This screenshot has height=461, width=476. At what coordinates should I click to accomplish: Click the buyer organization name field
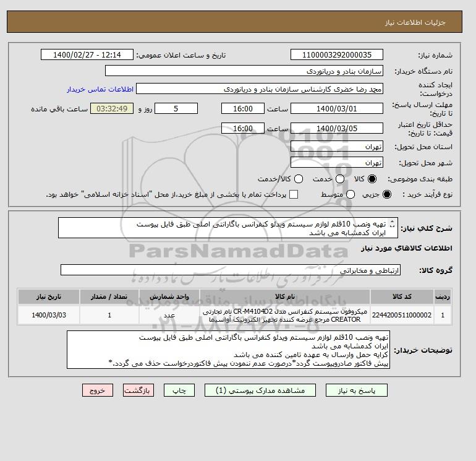pyautogui.click(x=244, y=71)
